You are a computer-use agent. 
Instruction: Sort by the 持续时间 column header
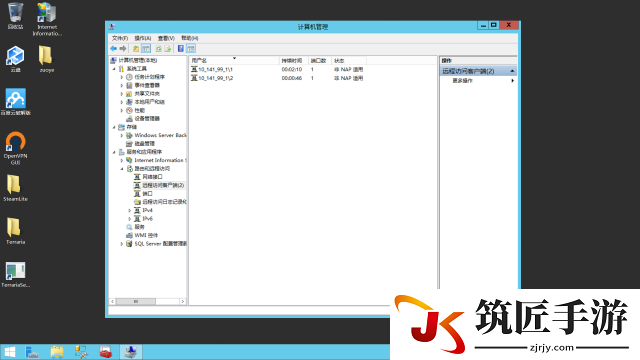click(293, 60)
